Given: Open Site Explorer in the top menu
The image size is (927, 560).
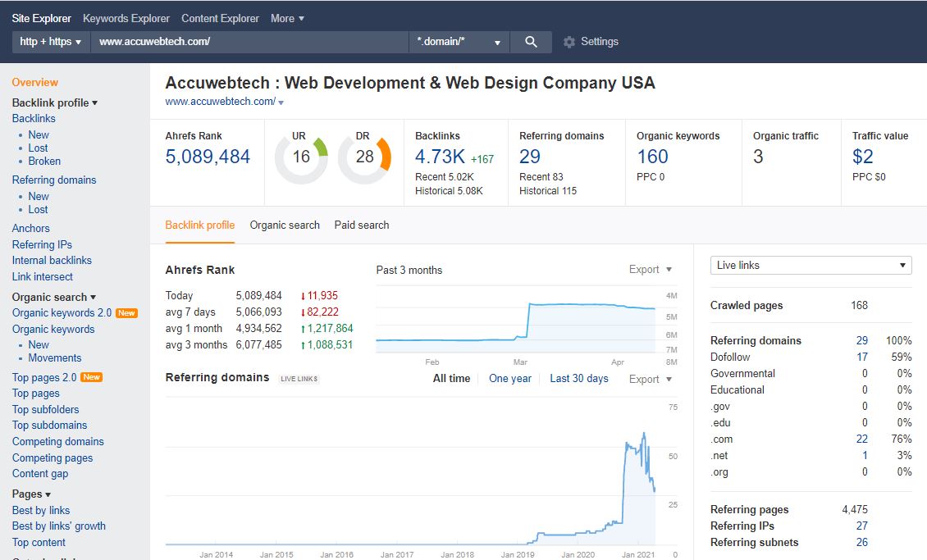Looking at the screenshot, I should click(x=41, y=18).
